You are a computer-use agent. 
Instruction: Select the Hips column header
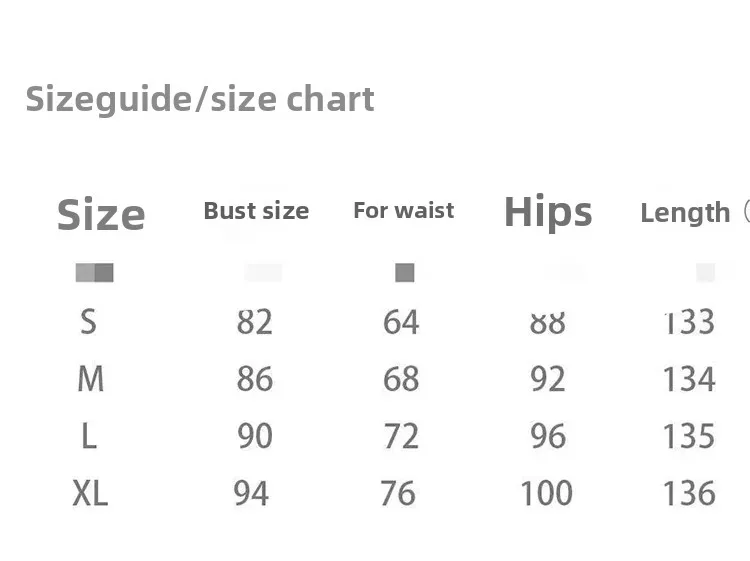click(x=548, y=212)
